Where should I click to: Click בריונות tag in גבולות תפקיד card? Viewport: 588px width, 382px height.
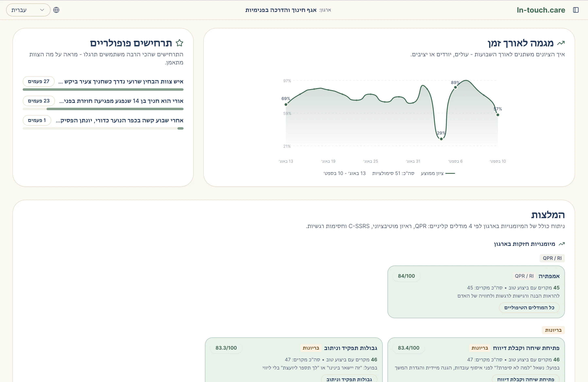(311, 348)
